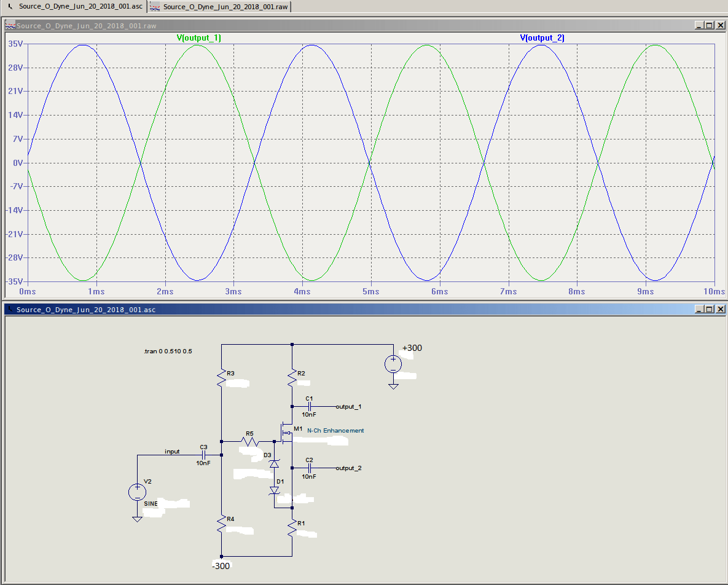Image resolution: width=728 pixels, height=585 pixels.
Task: Click the R1 resistor symbol
Action: tap(292, 528)
